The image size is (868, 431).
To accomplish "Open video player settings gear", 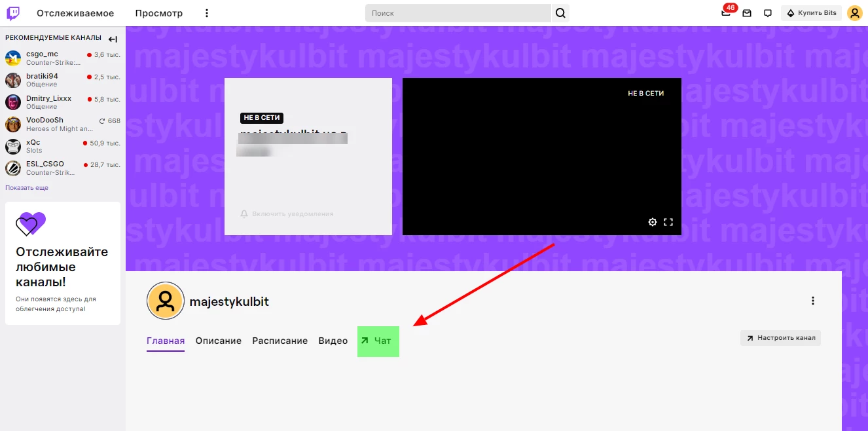I will pyautogui.click(x=653, y=222).
